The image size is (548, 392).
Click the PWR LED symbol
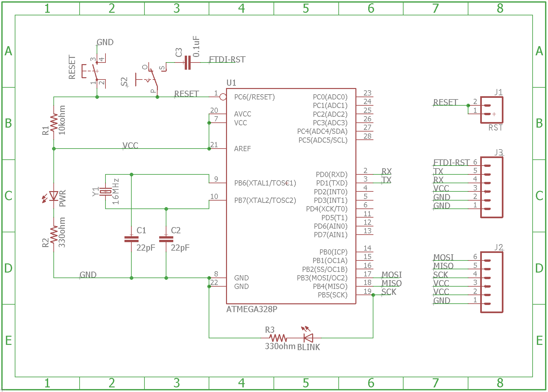pos(53,196)
